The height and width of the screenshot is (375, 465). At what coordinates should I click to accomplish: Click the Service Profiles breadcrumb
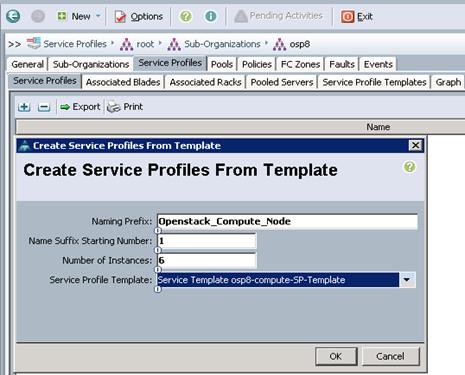click(75, 44)
